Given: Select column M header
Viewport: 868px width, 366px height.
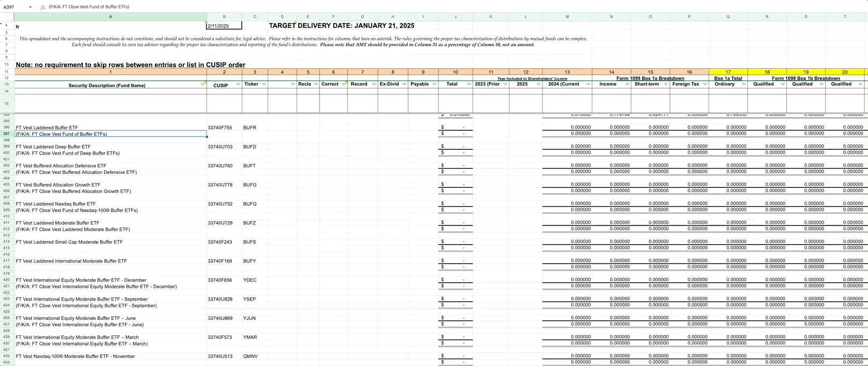Looking at the screenshot, I should tap(567, 17).
